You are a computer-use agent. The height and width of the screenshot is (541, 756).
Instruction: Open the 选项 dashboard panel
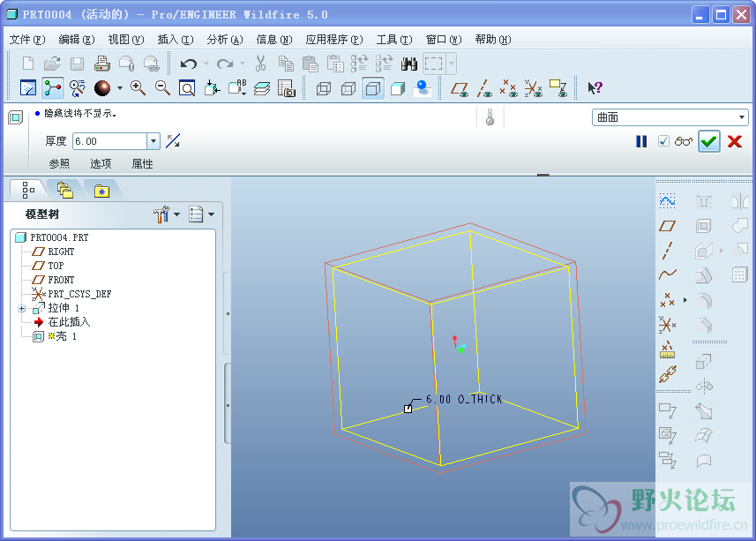[x=101, y=164]
